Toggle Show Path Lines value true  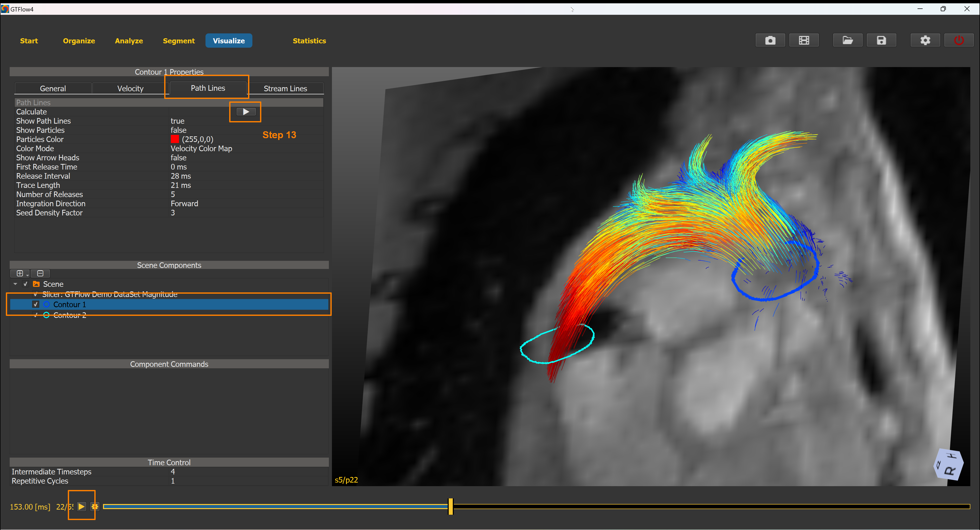246,121
